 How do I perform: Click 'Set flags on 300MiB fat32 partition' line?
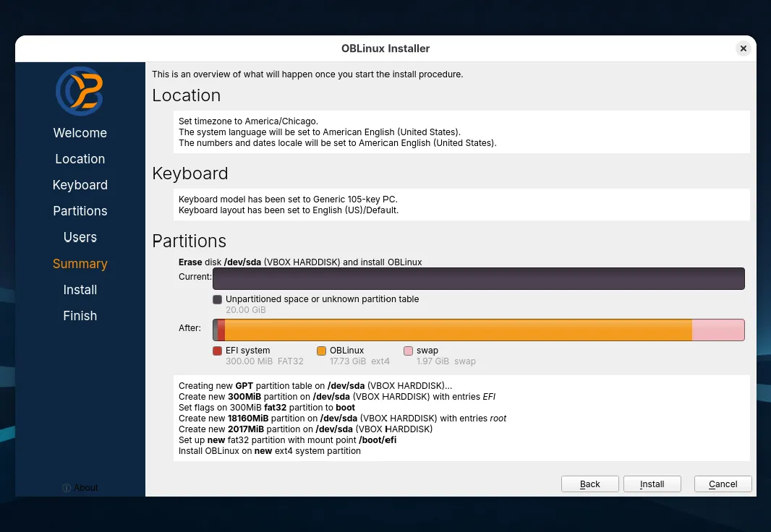[x=266, y=407]
